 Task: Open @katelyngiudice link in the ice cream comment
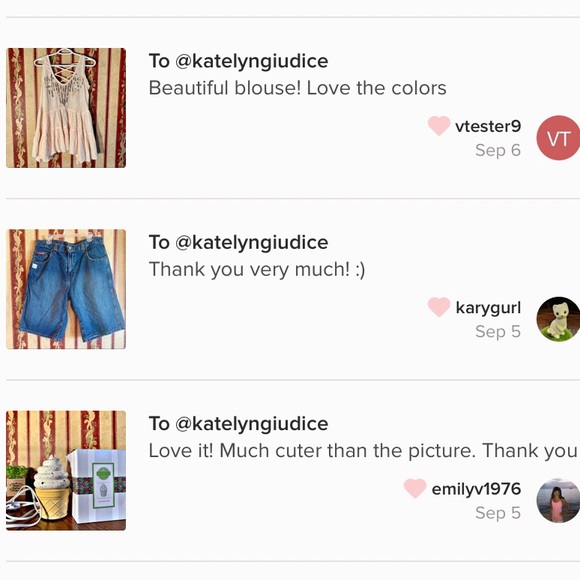[x=252, y=424]
